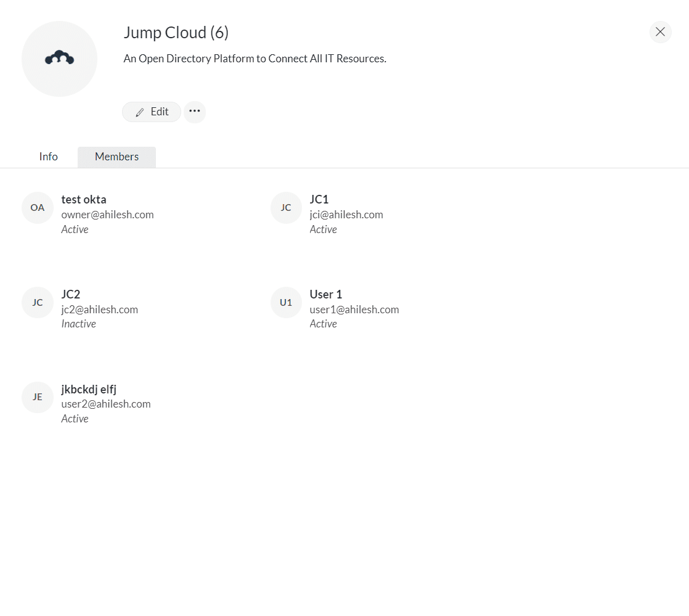Click email user1@ahilesh.com
The image size is (689, 616).
(354, 310)
